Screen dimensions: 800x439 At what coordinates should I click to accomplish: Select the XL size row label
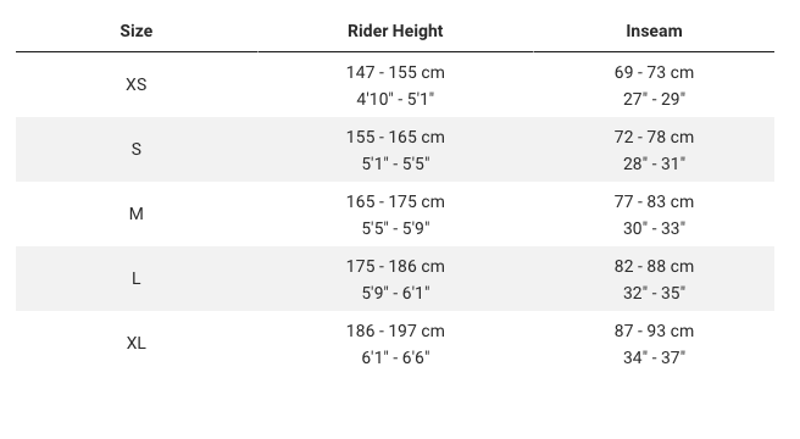(x=136, y=343)
